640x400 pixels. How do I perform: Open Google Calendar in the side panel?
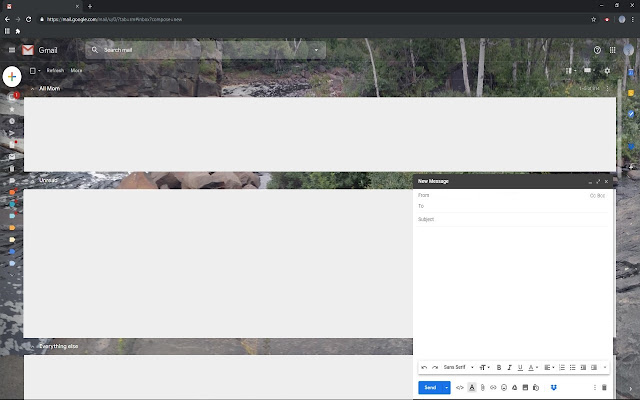(x=631, y=73)
